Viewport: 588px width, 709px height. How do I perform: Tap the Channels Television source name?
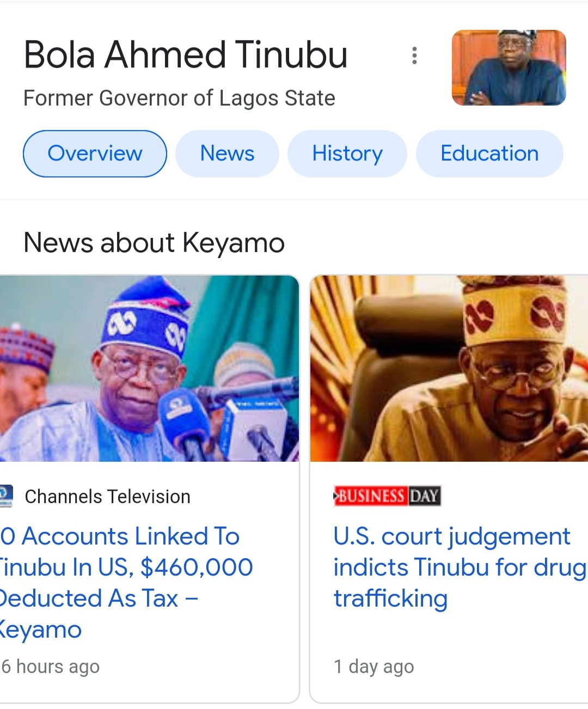[107, 497]
